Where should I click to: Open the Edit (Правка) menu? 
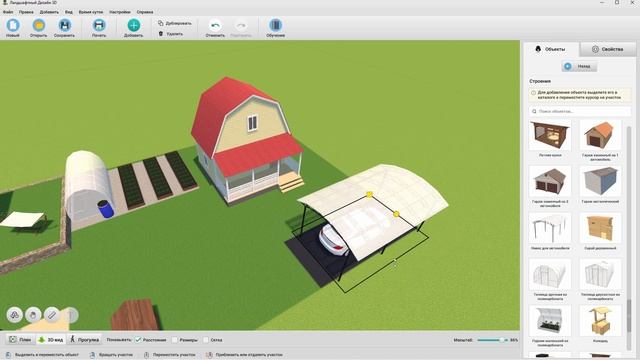click(26, 12)
